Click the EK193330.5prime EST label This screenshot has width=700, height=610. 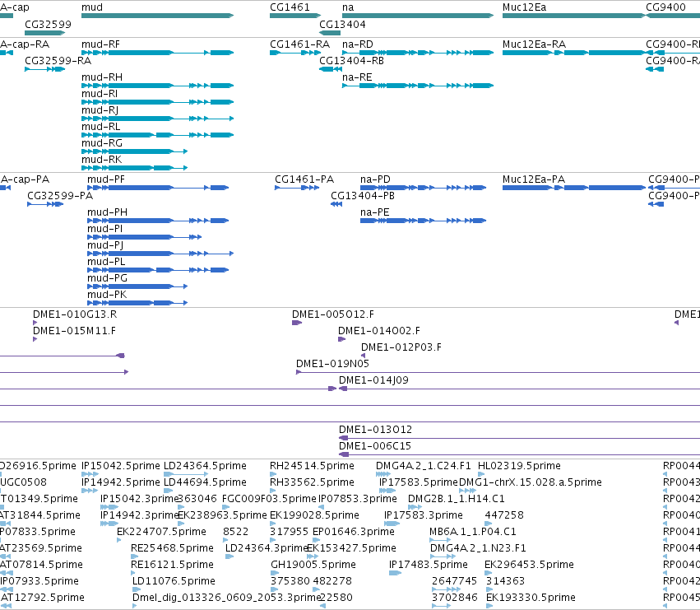[x=531, y=598]
